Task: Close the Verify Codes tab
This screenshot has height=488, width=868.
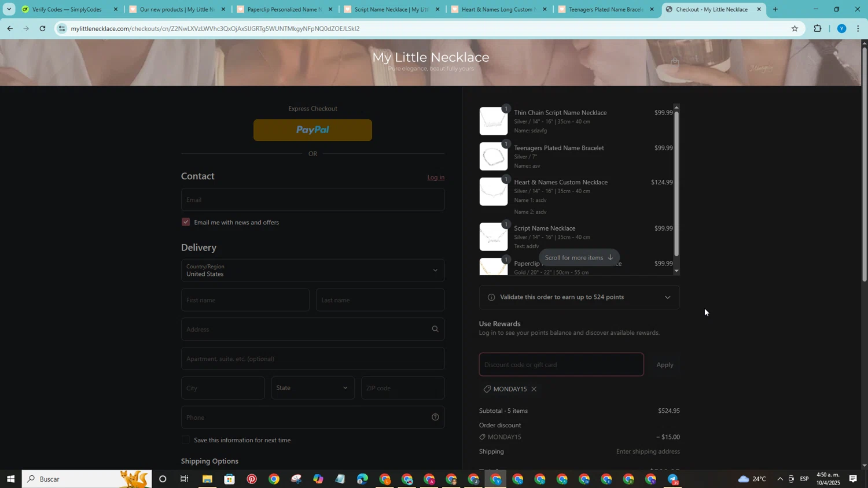Action: 115,9
